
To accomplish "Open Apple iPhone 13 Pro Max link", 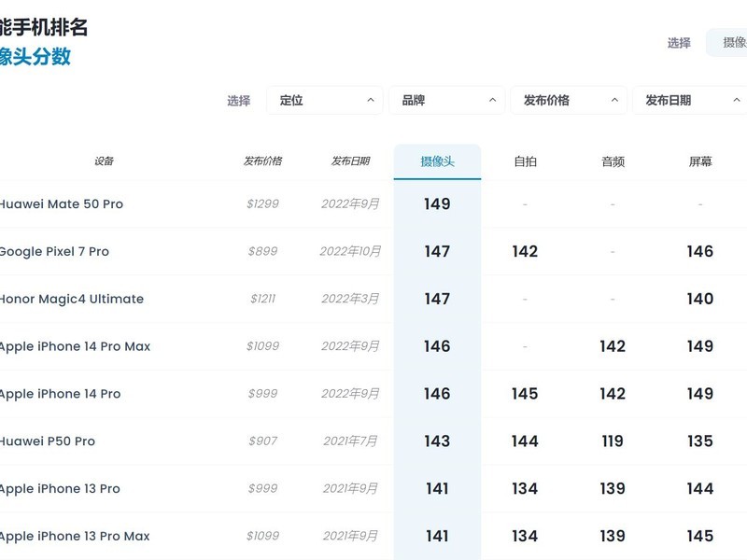I will [x=75, y=537].
